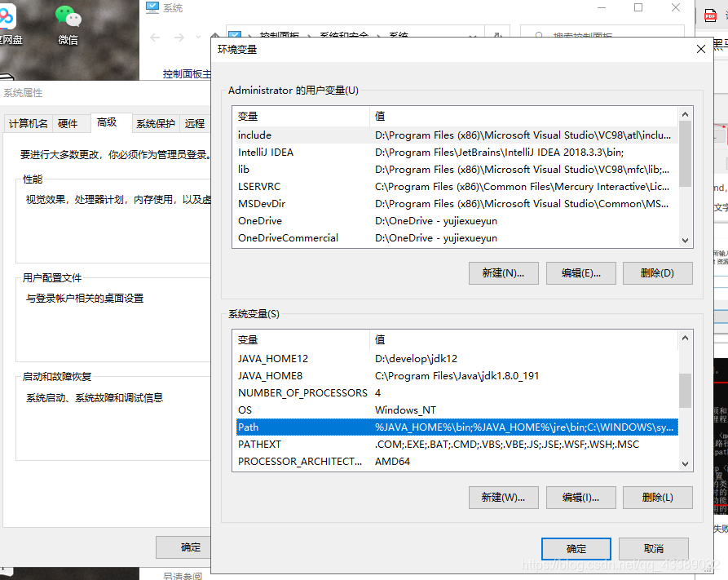Click the magnifier in the 搜索控制面板 search box
This screenshot has width=728, height=580.
tap(538, 36)
